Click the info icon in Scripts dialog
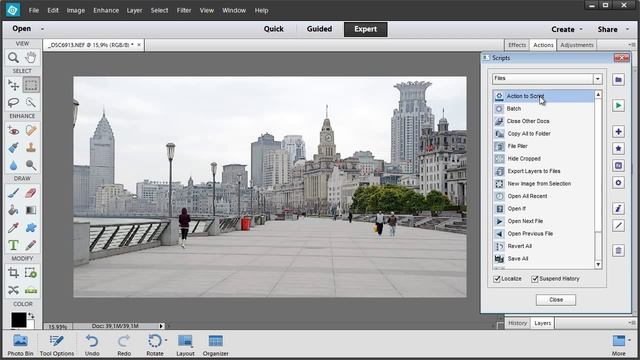The height and width of the screenshot is (360, 640). coord(618,209)
